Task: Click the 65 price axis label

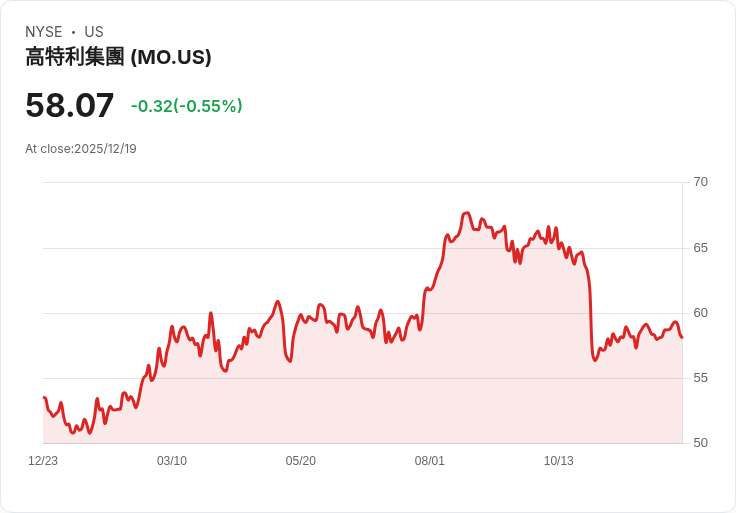Action: click(x=701, y=247)
